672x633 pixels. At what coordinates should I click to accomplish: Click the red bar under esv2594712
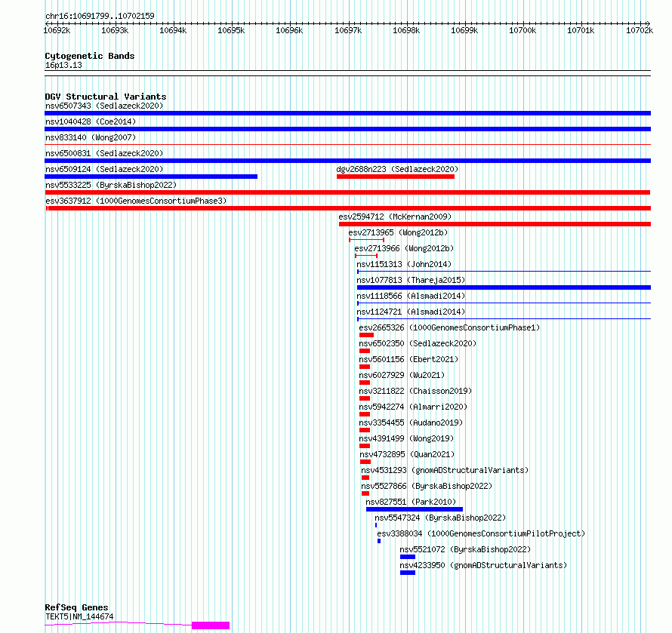pyautogui.click(x=495, y=224)
